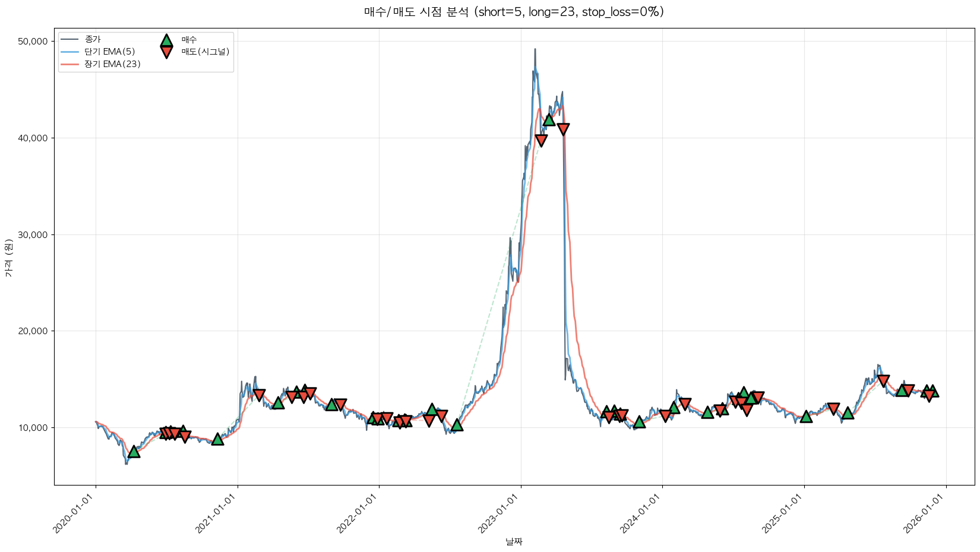Click the 단기 EMA(5) legend entry
Image resolution: width=980 pixels, height=552 pixels.
pyautogui.click(x=109, y=52)
